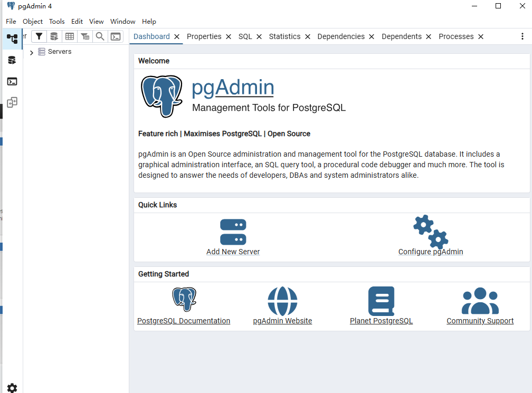Image resolution: width=532 pixels, height=393 pixels.
Task: Switch to the Dashboard tab
Action: (151, 36)
